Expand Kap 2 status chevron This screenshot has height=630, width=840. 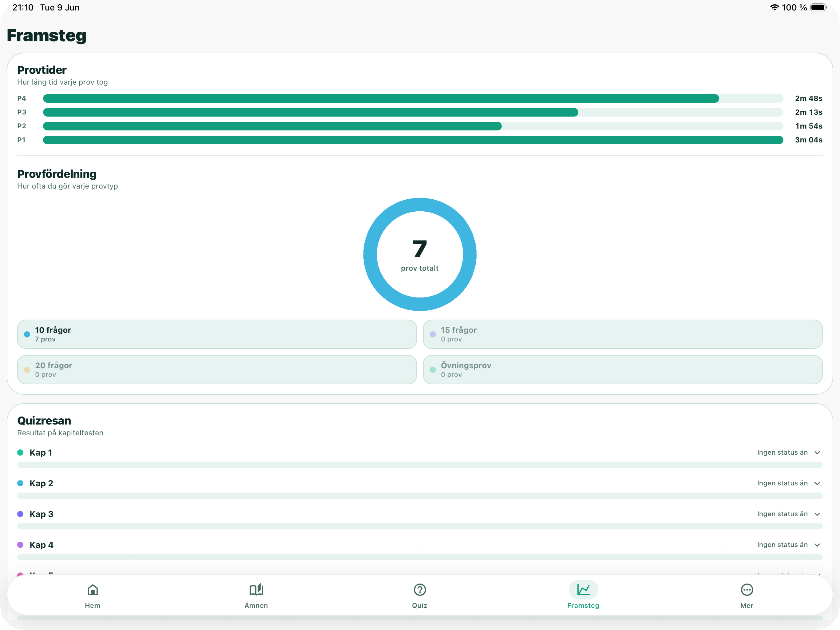817,483
